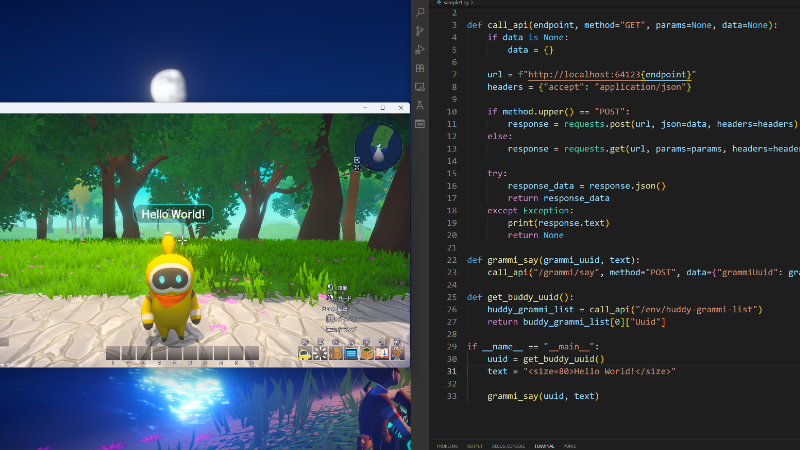800x450 pixels.
Task: Click 'headers' assignment on line 8
Action: [x=505, y=87]
